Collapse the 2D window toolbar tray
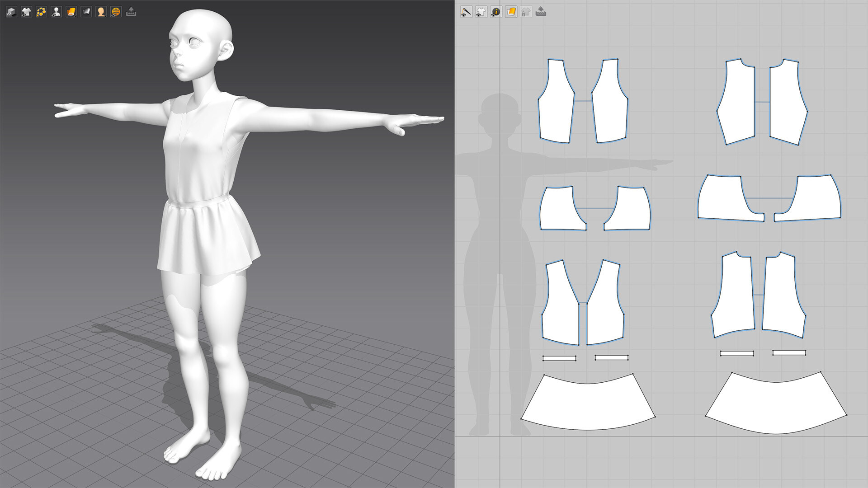Viewport: 868px width, 488px height. click(x=541, y=12)
